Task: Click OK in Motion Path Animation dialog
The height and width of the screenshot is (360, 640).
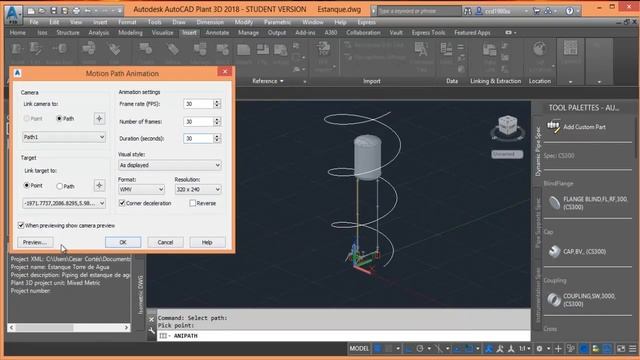Action: pyautogui.click(x=123, y=242)
